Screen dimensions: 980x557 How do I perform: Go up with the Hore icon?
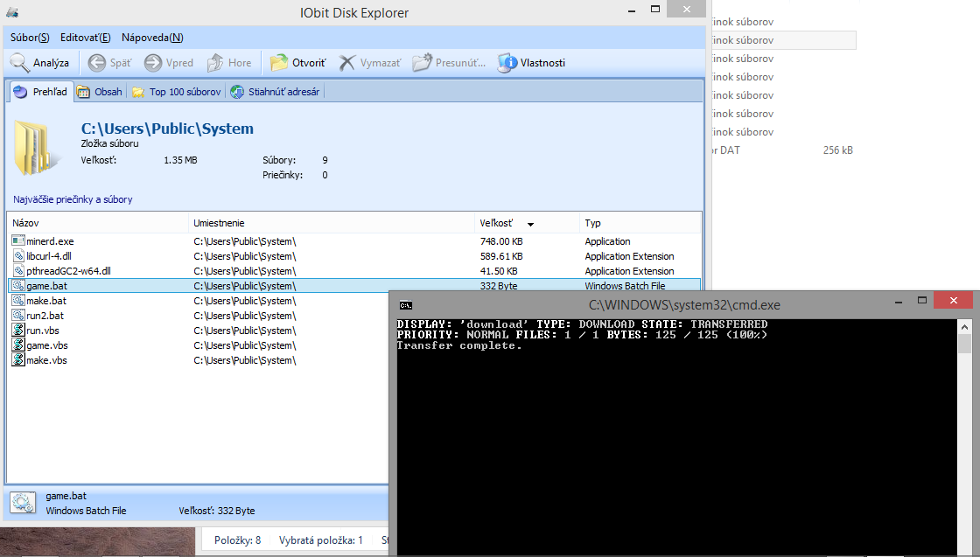215,62
